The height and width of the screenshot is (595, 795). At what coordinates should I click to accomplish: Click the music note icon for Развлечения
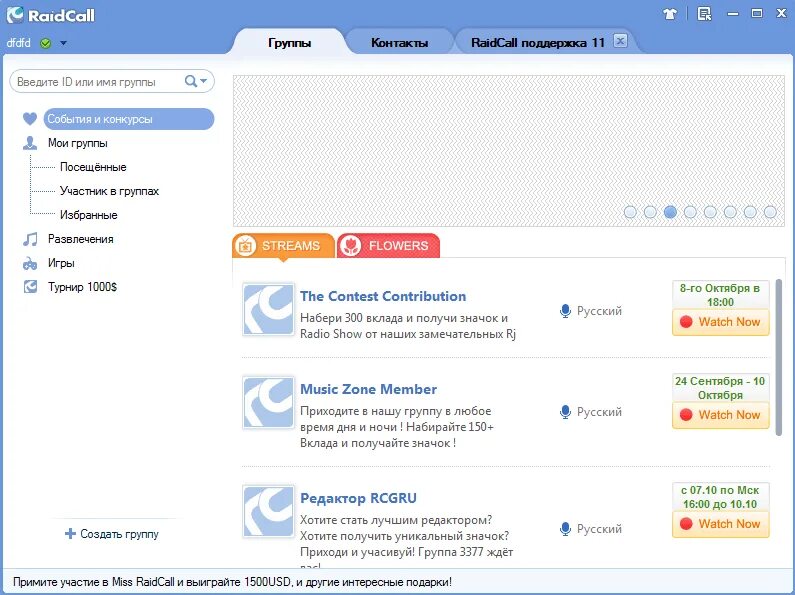pos(30,239)
